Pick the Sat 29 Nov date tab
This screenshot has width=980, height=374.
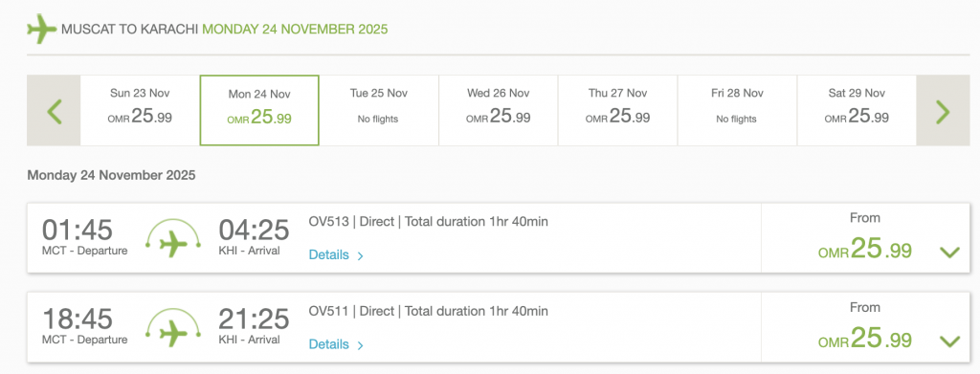coord(857,111)
